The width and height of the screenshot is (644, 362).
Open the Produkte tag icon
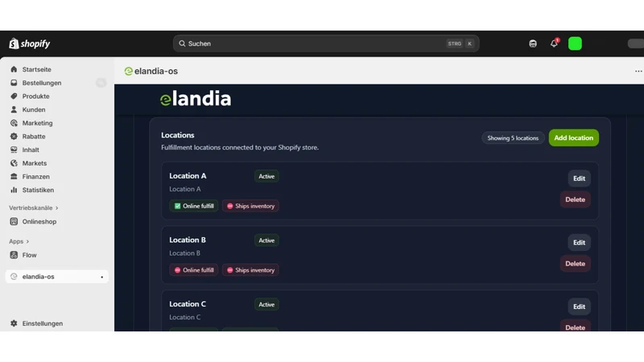coord(14,96)
